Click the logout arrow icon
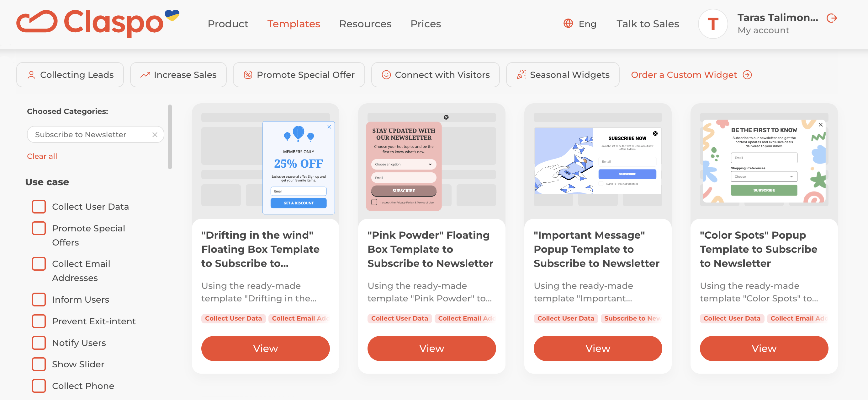 (x=832, y=18)
